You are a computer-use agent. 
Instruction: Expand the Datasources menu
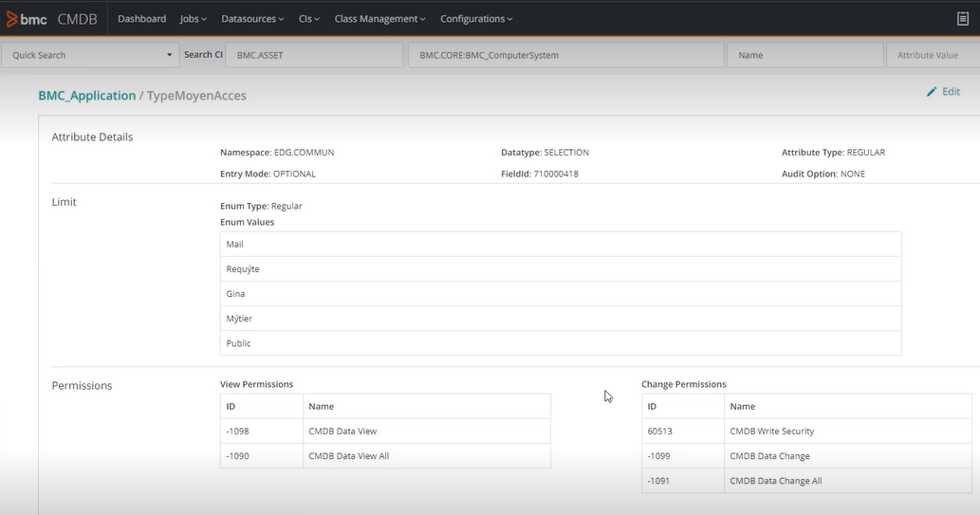click(252, 19)
